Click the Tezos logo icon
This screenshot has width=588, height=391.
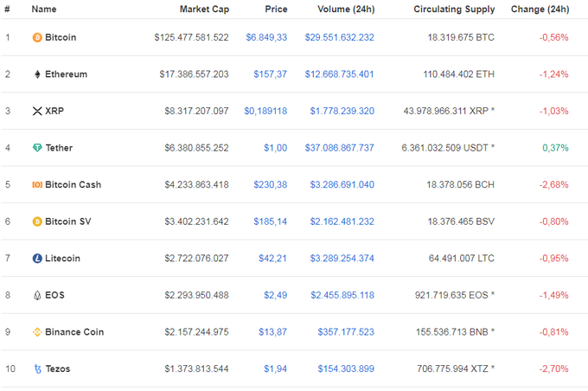coord(37,369)
